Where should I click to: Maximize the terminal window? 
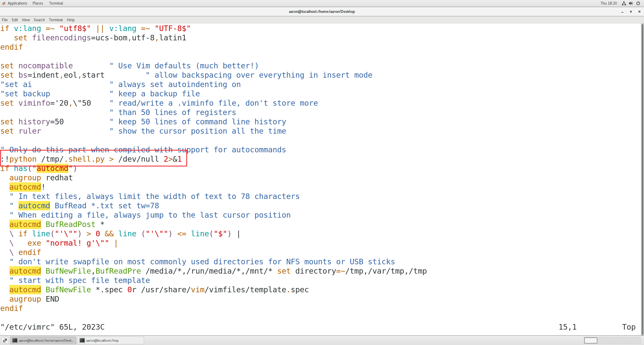(631, 12)
